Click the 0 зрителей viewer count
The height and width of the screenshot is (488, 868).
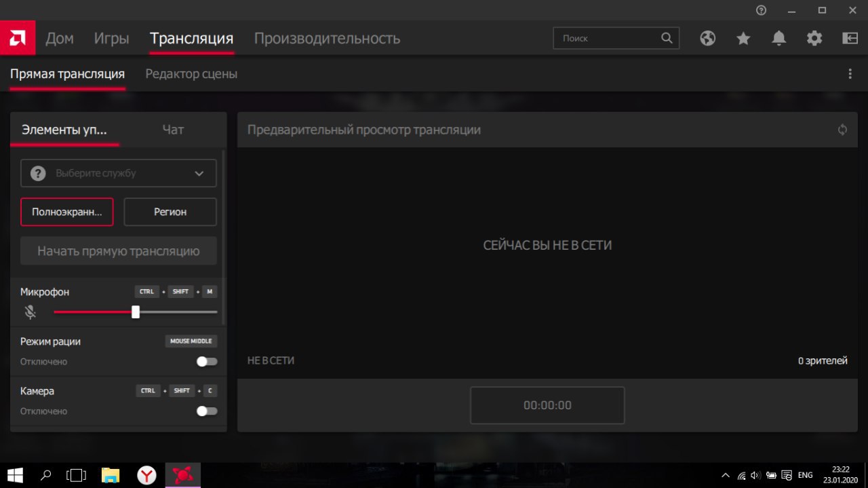823,361
